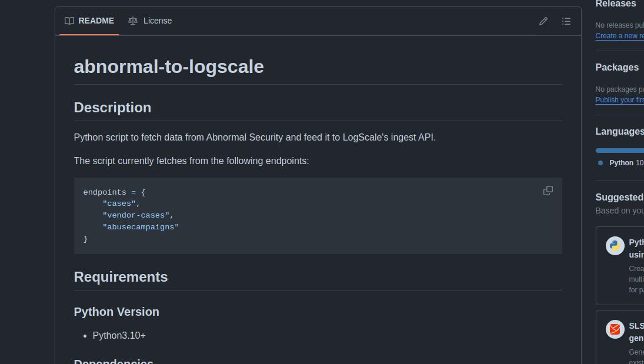Follow the Publish your first package link
The height and width of the screenshot is (364, 644).
(x=619, y=100)
